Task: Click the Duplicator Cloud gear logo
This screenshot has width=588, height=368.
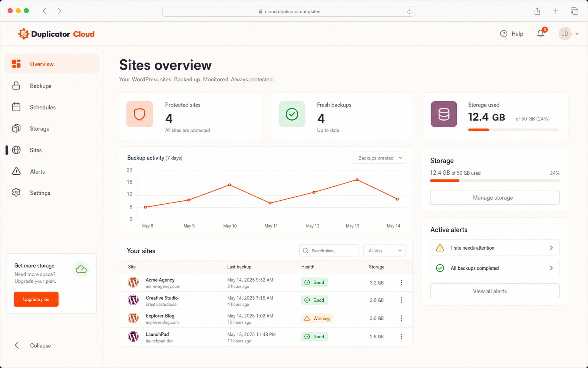Action: [x=24, y=34]
